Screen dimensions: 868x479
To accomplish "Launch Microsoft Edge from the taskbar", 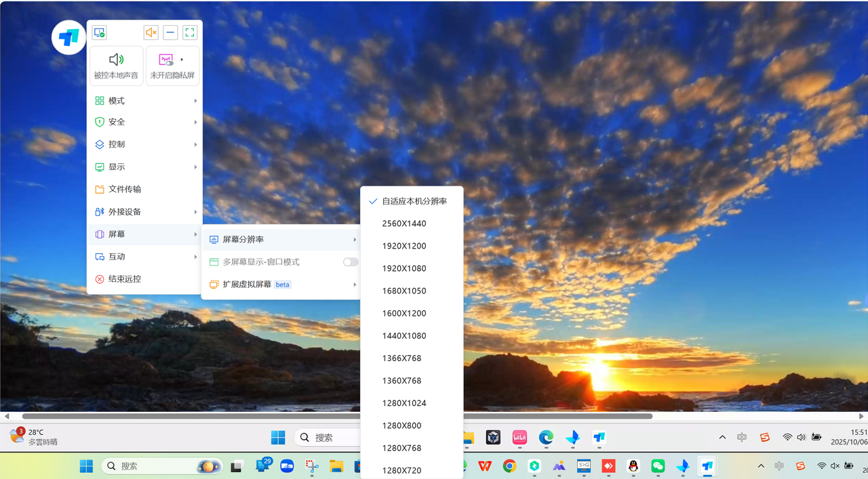I will click(545, 437).
